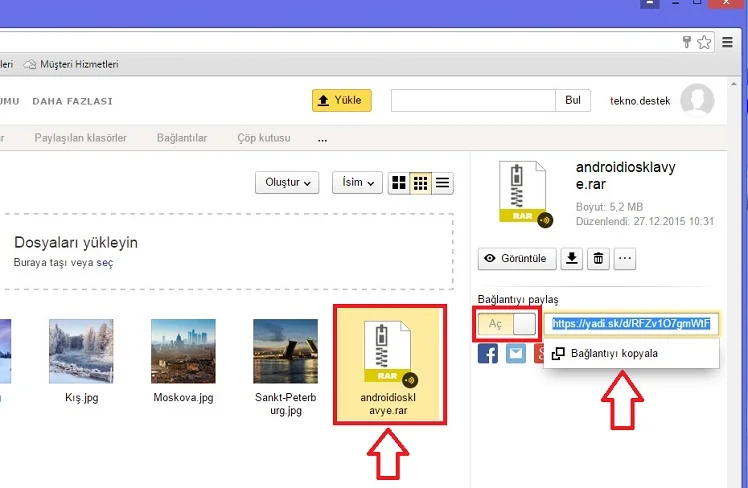This screenshot has height=488, width=748.
Task: Switch to large tiles view
Action: point(399,183)
